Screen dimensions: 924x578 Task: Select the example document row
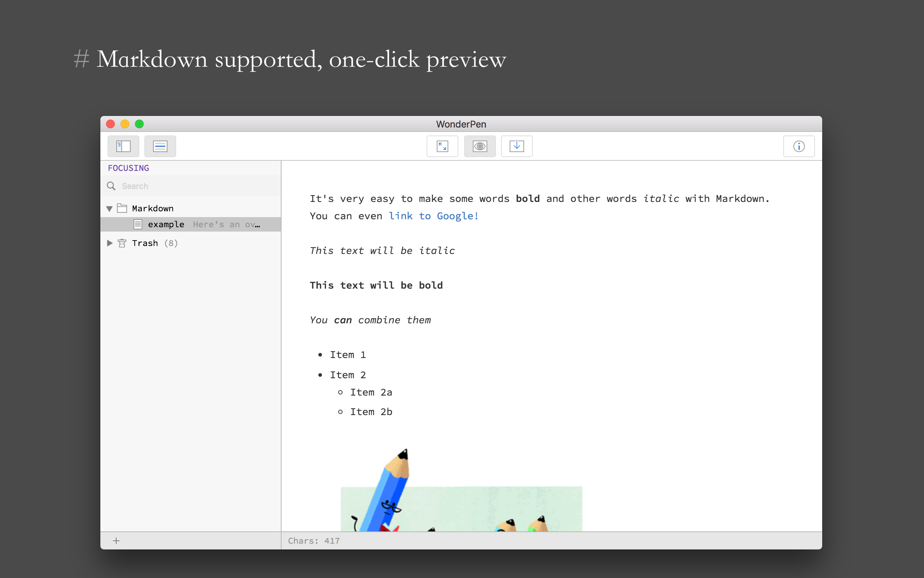click(191, 224)
